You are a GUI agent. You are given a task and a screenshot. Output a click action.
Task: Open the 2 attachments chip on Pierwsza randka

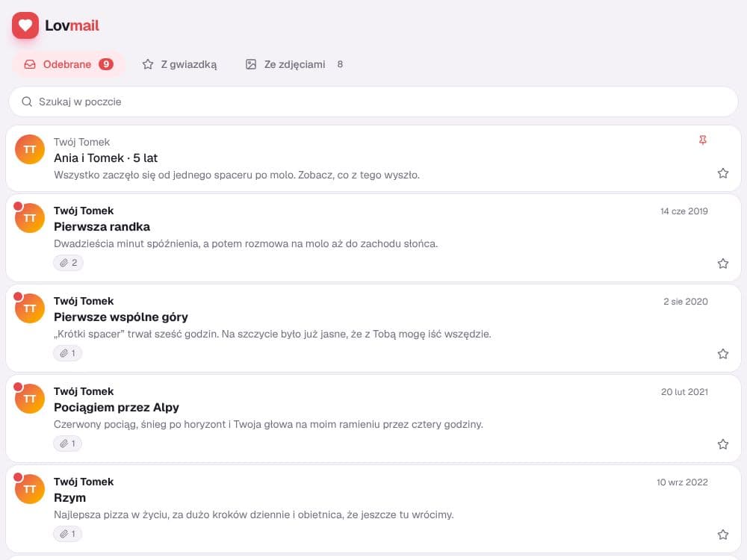pos(68,263)
